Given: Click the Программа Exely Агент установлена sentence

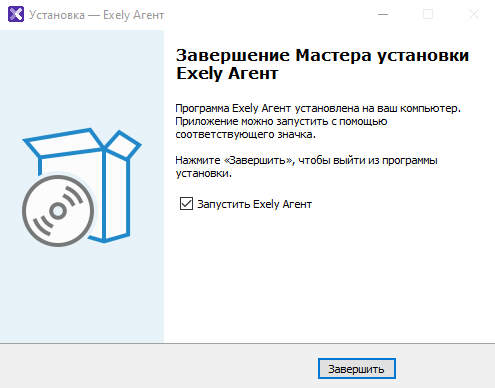Looking at the screenshot, I should [318, 108].
